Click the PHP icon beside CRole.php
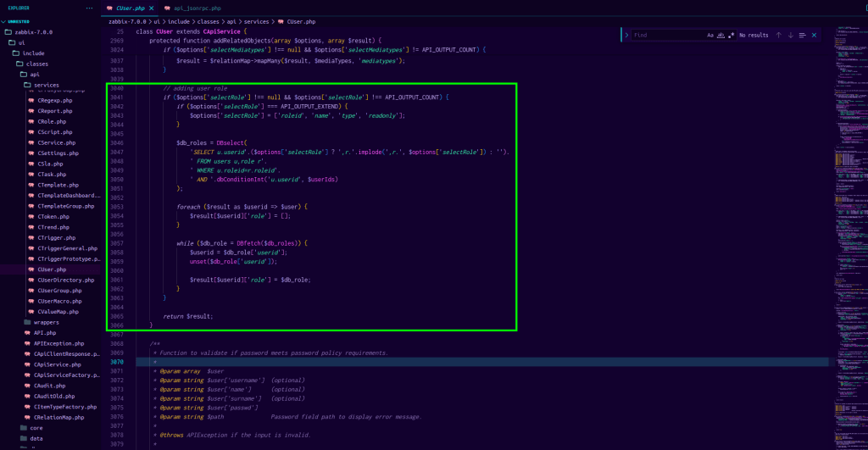 29,121
